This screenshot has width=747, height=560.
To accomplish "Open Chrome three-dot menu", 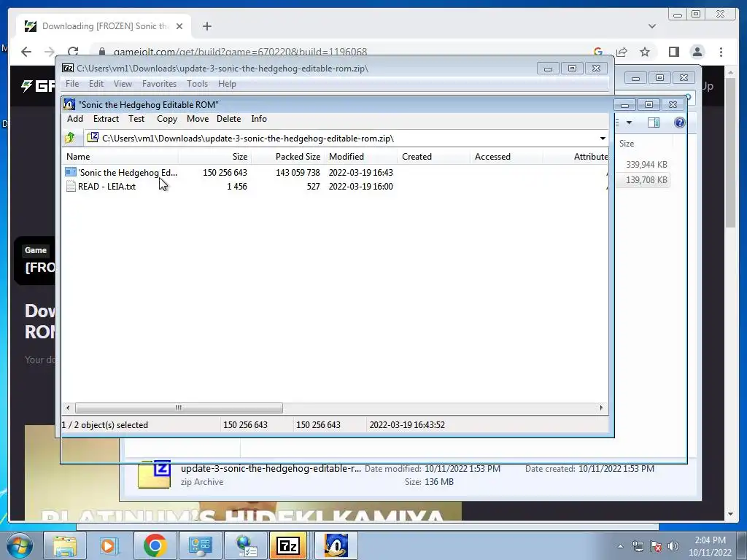I will point(721,52).
